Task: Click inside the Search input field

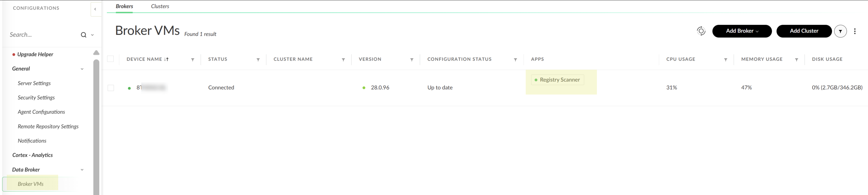Action: [44, 35]
